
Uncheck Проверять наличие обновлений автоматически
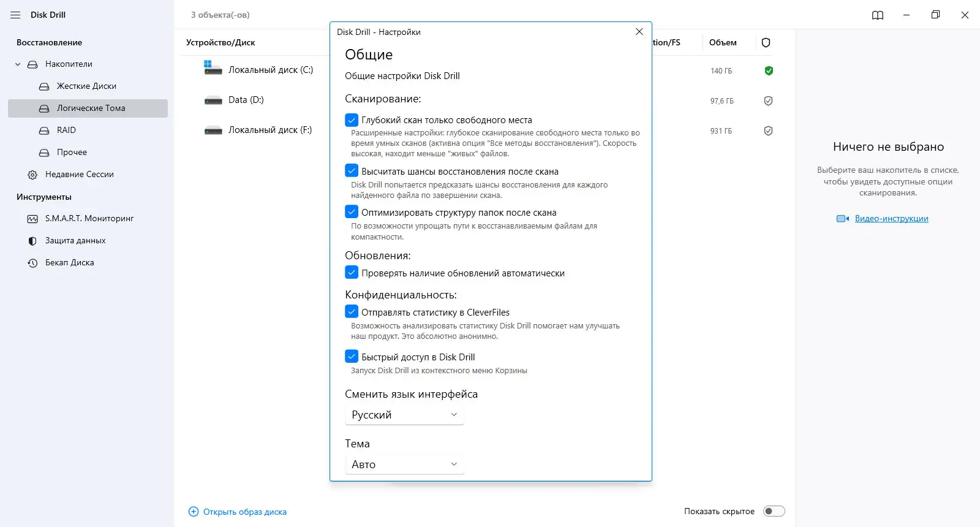point(352,272)
